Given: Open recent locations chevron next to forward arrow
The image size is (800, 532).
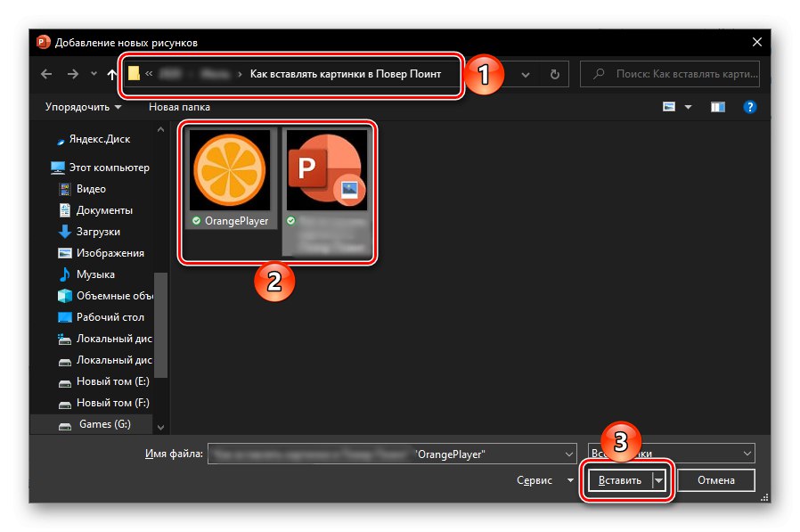Looking at the screenshot, I should [94, 74].
